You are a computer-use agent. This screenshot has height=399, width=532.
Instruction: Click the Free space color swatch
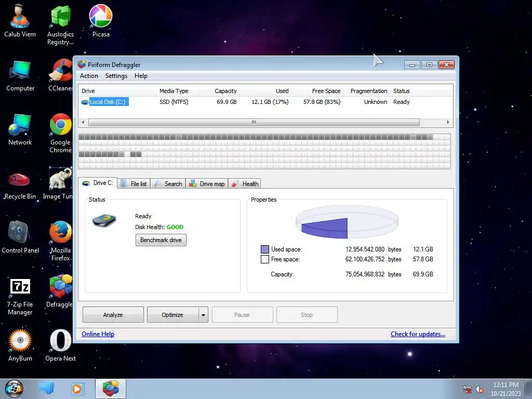point(264,259)
